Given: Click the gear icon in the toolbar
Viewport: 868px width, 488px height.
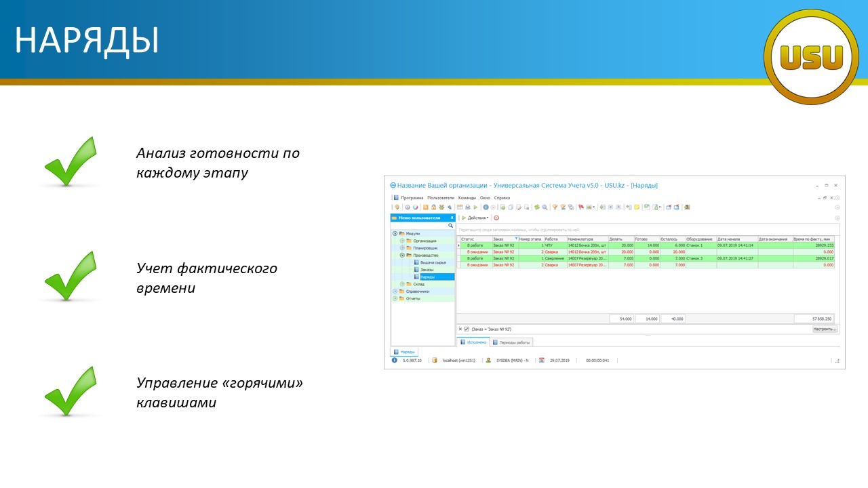Looking at the screenshot, I should tap(408, 207).
